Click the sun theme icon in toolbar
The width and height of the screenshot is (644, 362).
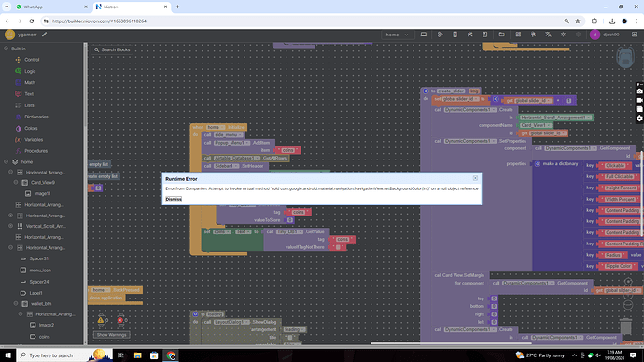pos(563,35)
